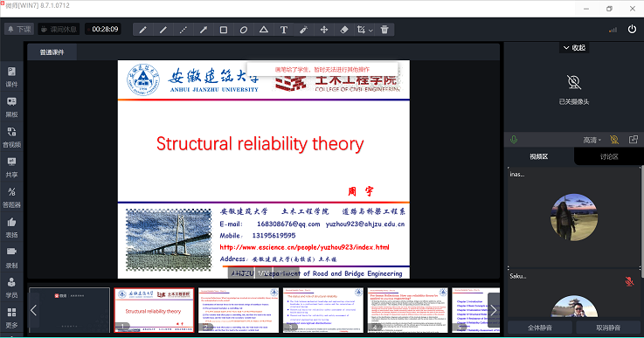The height and width of the screenshot is (338, 644).
Task: Click the trash clear-all icon
Action: pos(384,30)
